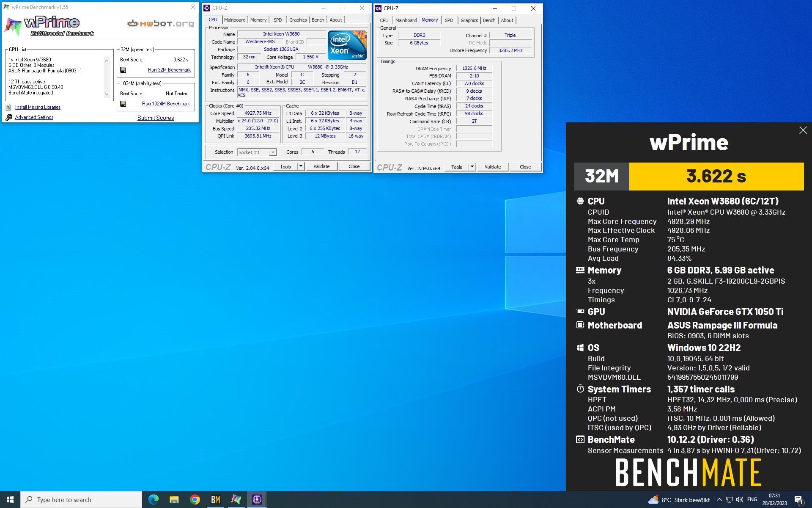Open Graphics tab in right CPU-Z window
This screenshot has height=508, width=812.
click(469, 20)
